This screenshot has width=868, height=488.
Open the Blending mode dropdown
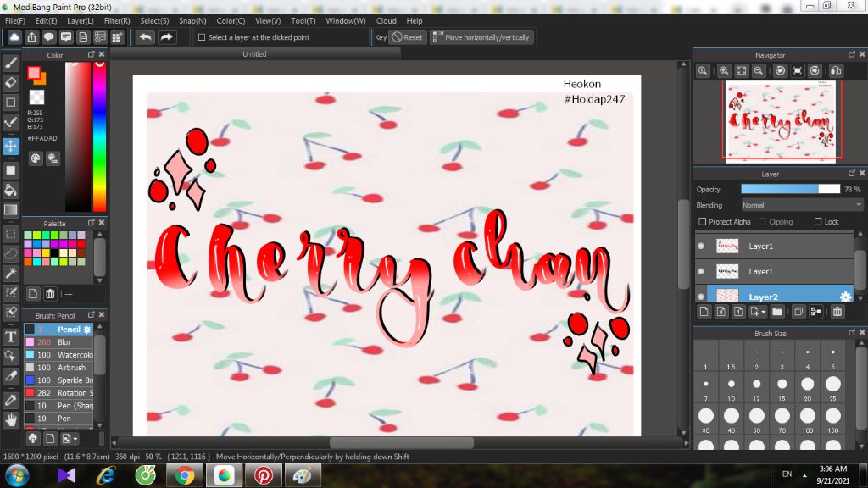(802, 205)
